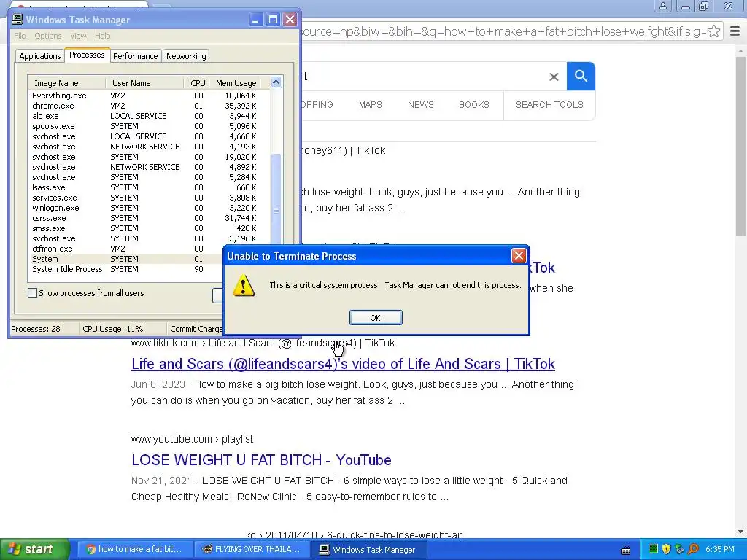Click the blue search magnifier button

[581, 76]
